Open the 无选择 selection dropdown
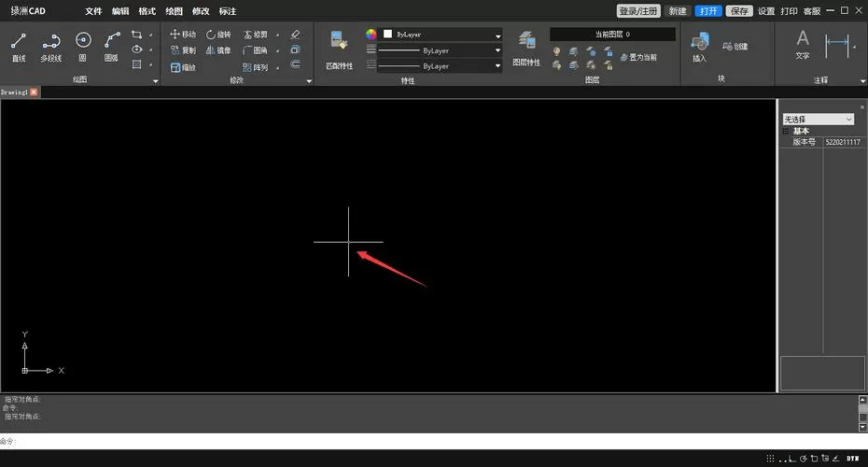 (819, 120)
